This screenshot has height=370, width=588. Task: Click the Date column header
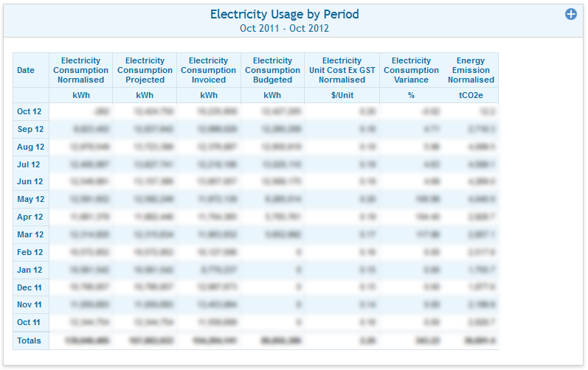pos(26,71)
